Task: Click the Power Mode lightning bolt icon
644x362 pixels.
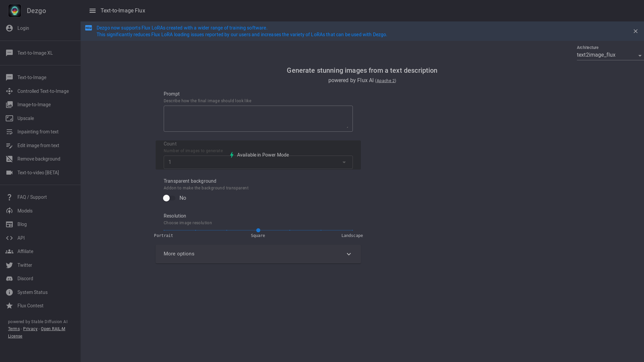Action: click(x=232, y=155)
